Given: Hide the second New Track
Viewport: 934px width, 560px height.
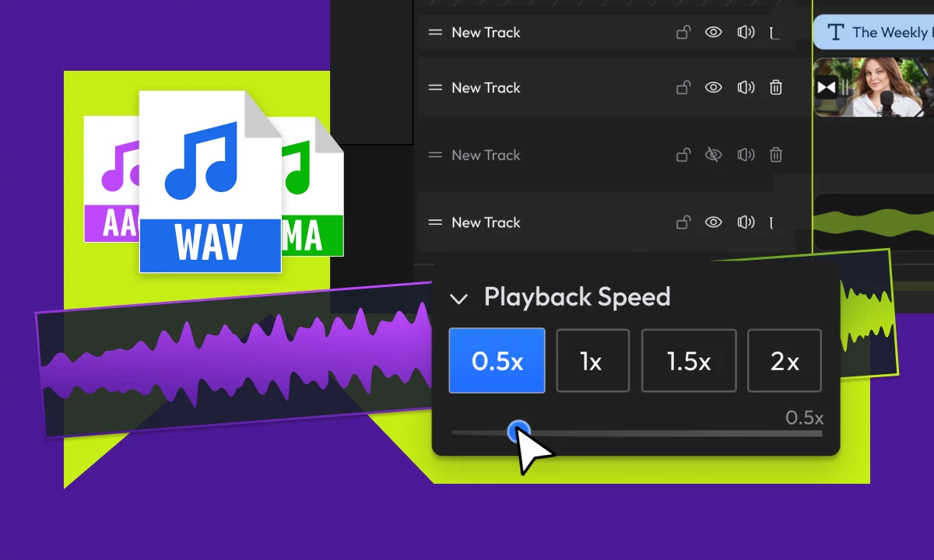Looking at the screenshot, I should 713,87.
